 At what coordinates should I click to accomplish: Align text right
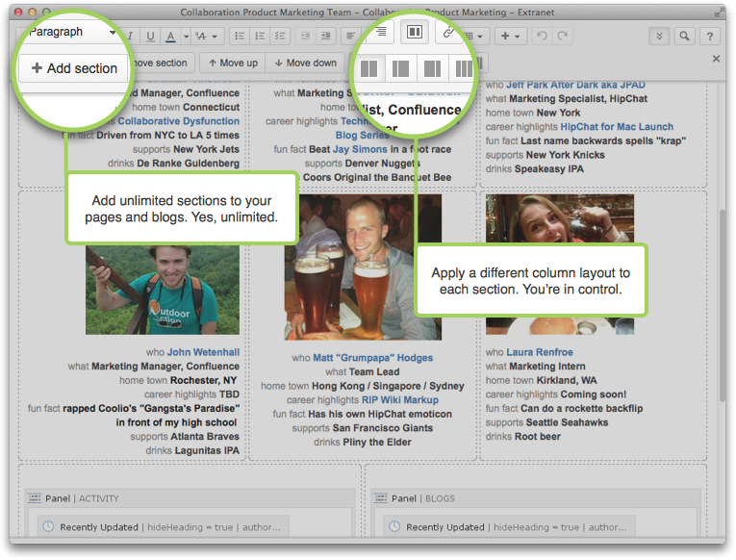click(x=381, y=32)
